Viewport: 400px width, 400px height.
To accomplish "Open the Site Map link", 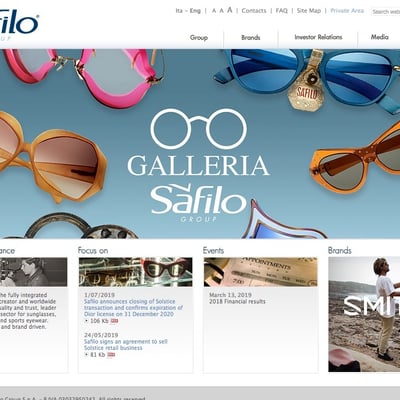I will [x=309, y=11].
